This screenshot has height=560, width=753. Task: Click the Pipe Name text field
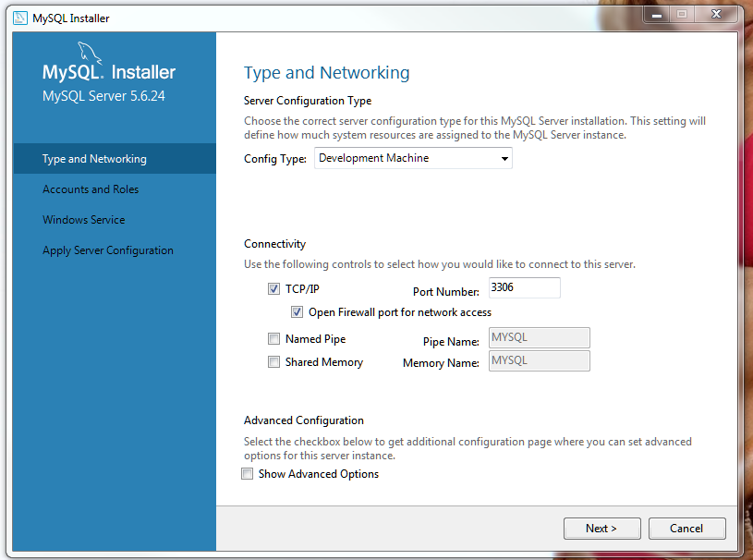pyautogui.click(x=539, y=338)
